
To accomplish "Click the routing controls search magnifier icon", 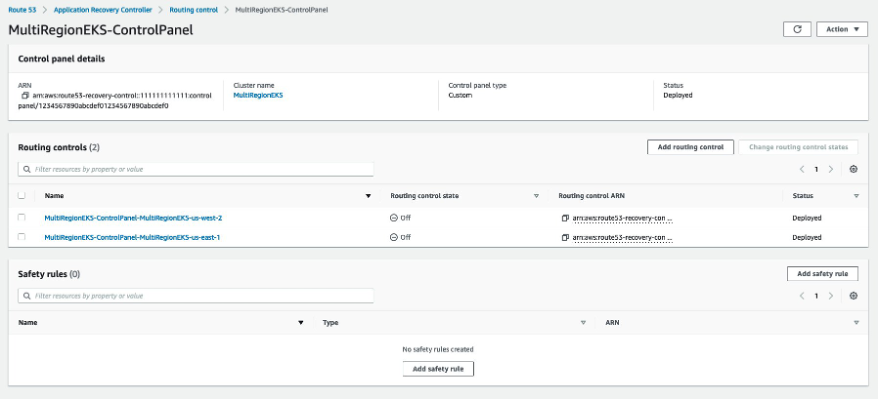I will click(27, 169).
